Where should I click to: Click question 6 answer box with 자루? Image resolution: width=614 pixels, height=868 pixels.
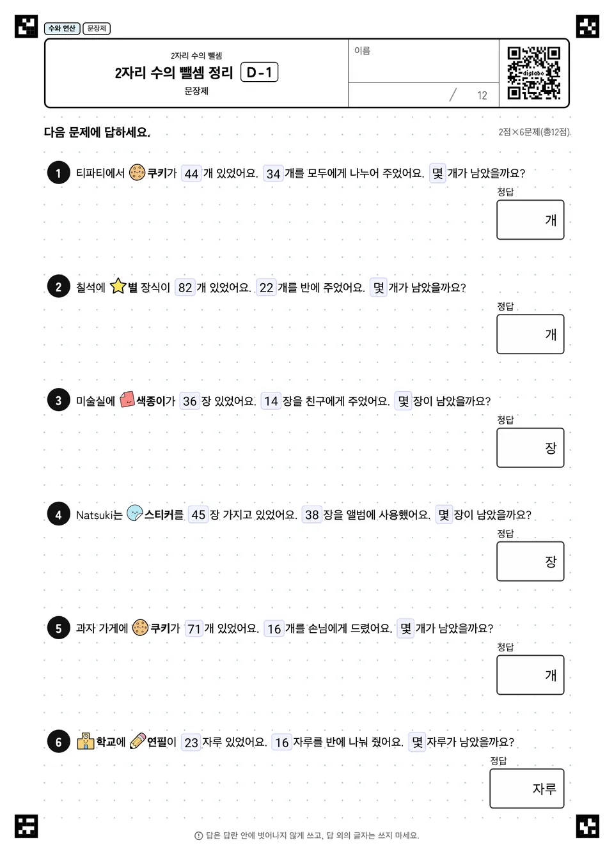[x=527, y=788]
